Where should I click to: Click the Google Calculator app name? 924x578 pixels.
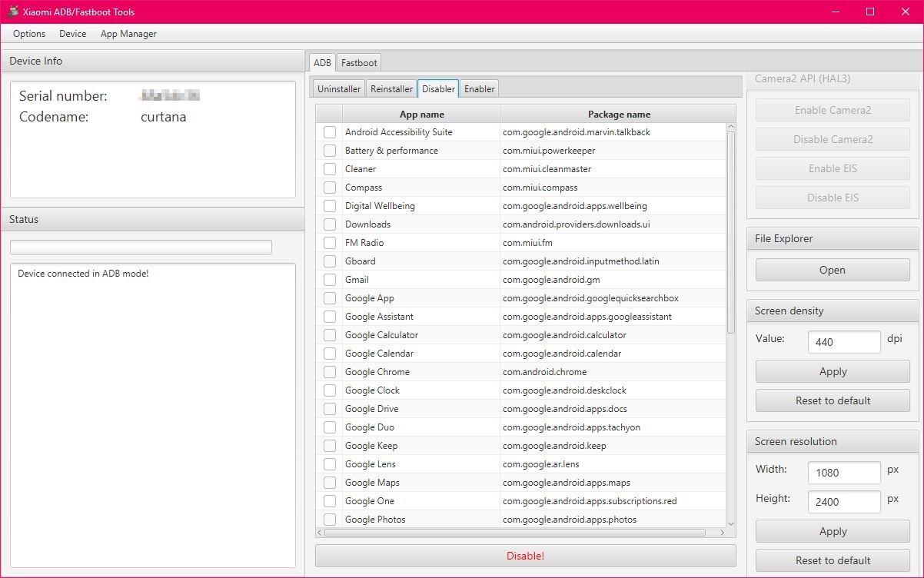point(381,335)
